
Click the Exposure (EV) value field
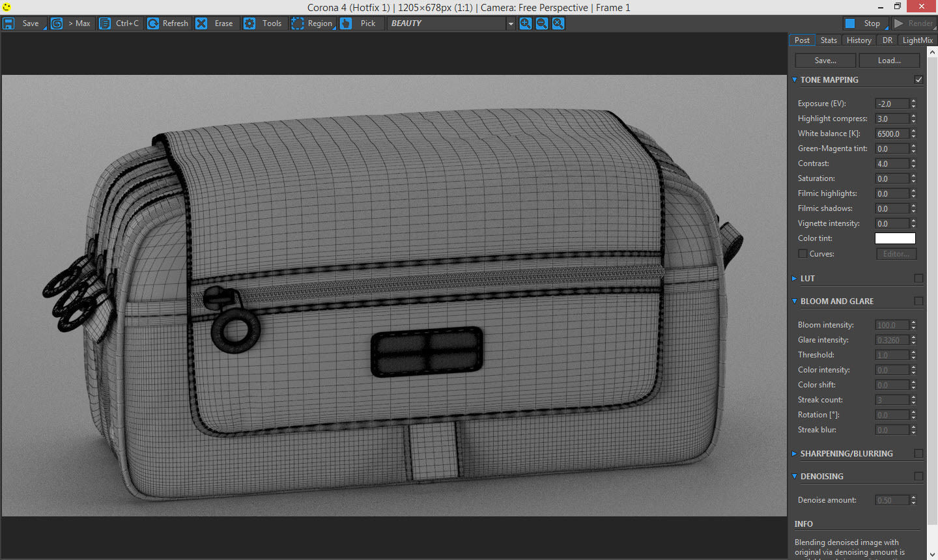892,104
